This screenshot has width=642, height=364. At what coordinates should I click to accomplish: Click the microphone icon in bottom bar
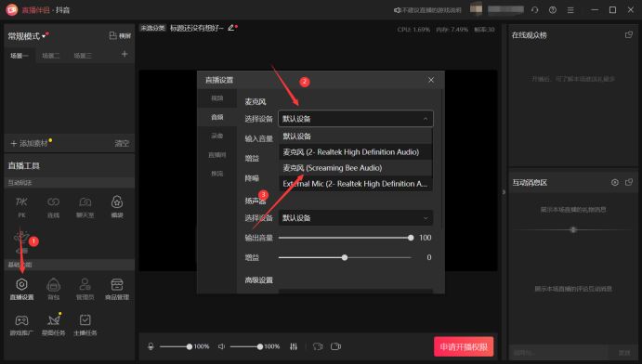(x=151, y=346)
